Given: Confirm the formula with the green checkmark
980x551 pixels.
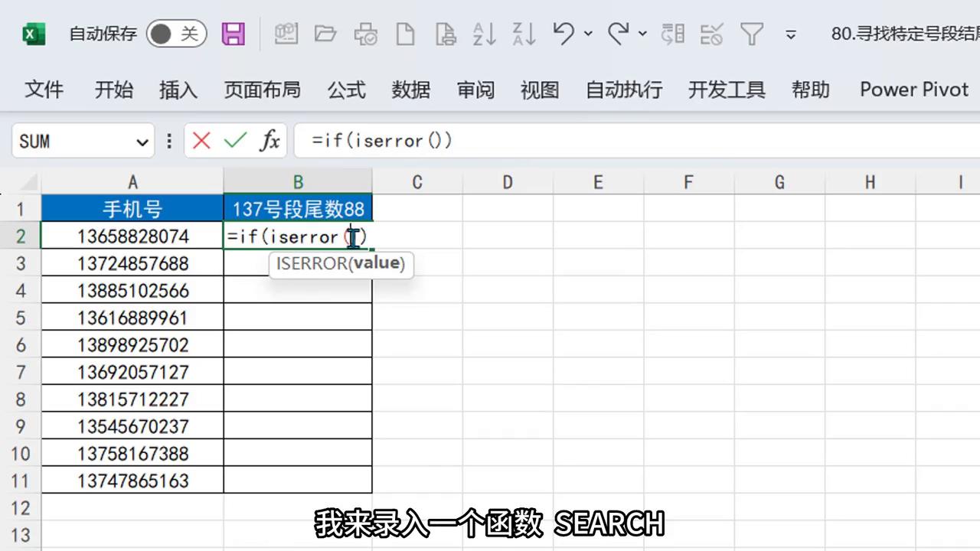Looking at the screenshot, I should click(x=235, y=141).
